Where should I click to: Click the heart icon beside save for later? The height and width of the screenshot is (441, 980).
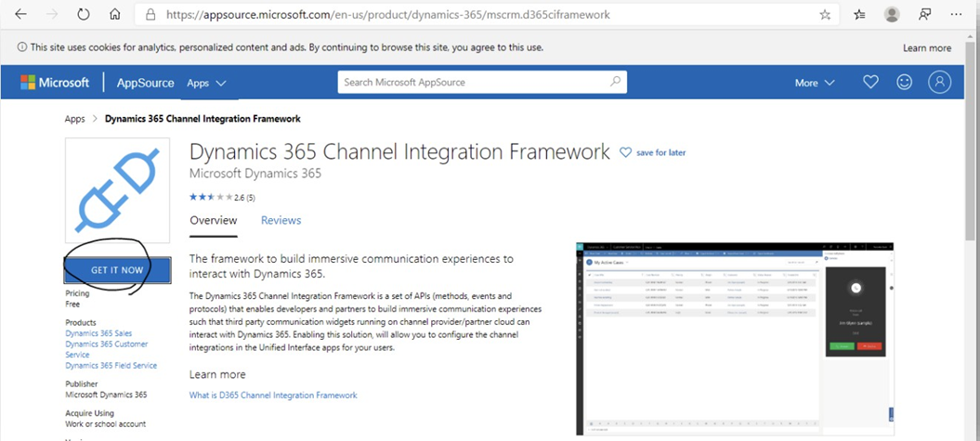click(625, 152)
